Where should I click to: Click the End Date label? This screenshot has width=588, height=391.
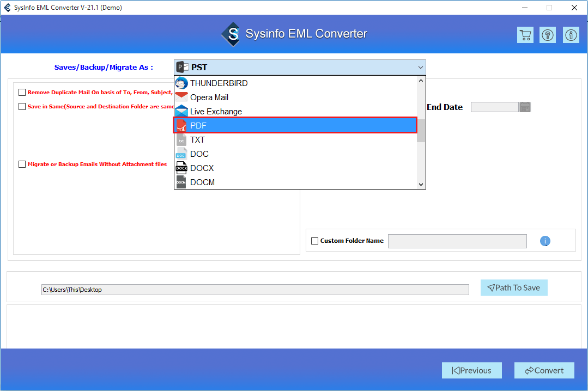click(445, 107)
